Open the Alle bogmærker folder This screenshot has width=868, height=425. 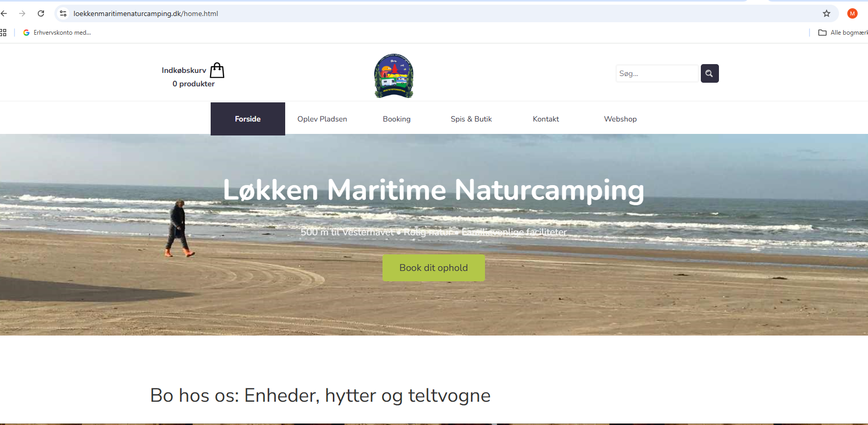(843, 33)
